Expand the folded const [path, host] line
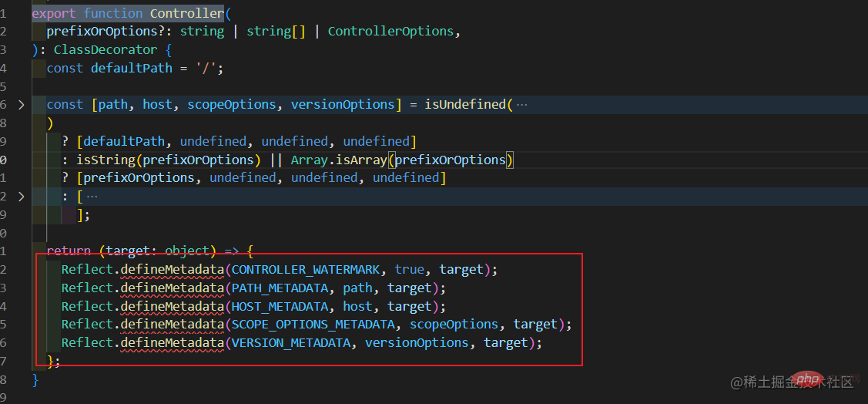 [x=21, y=105]
